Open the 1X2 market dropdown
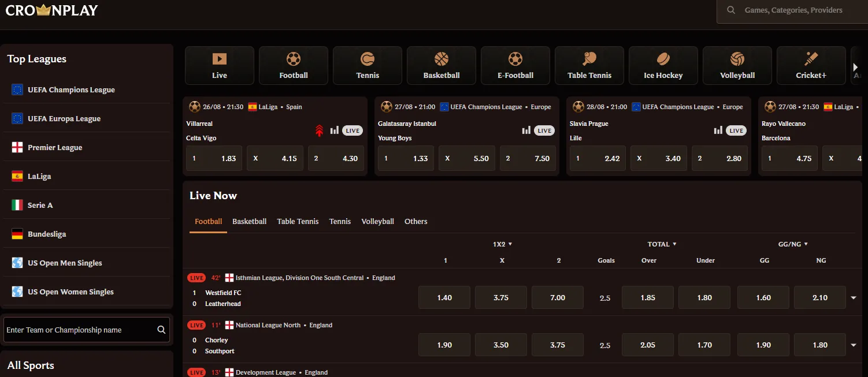 coord(502,244)
